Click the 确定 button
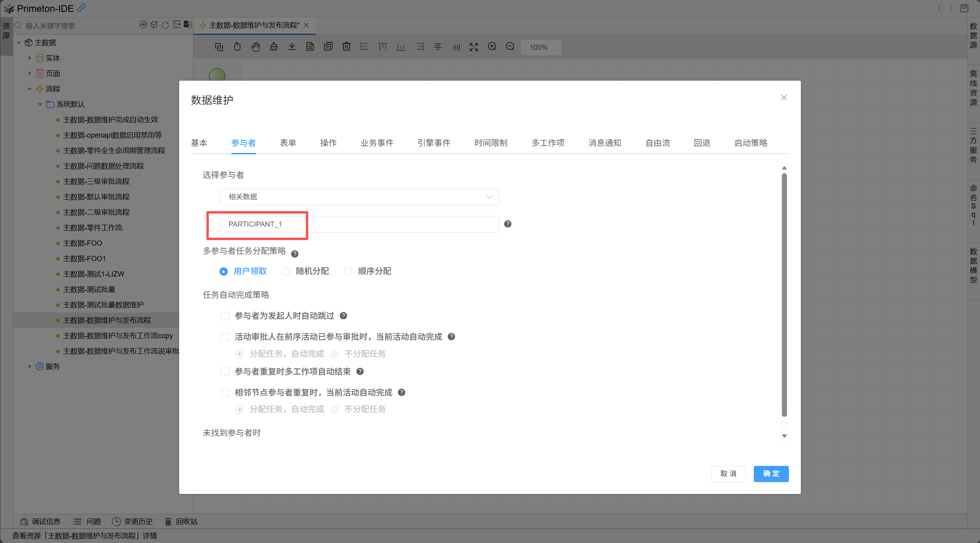This screenshot has height=543, width=980. point(771,474)
